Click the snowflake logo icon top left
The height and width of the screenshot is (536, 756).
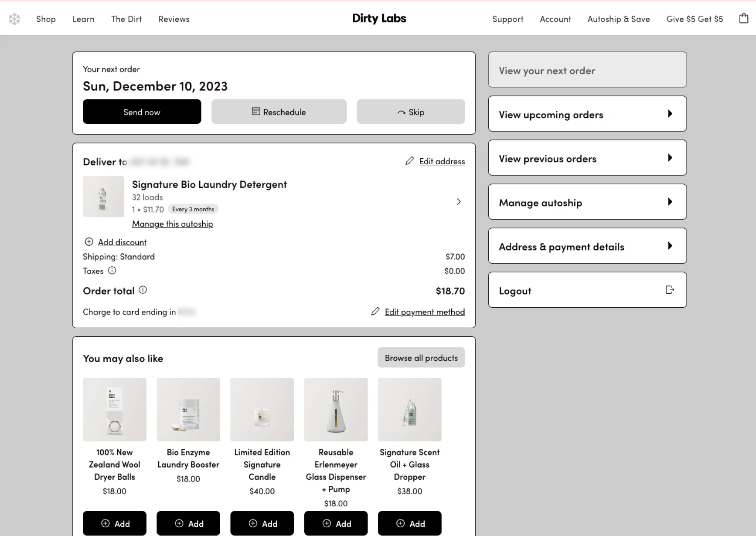[14, 19]
